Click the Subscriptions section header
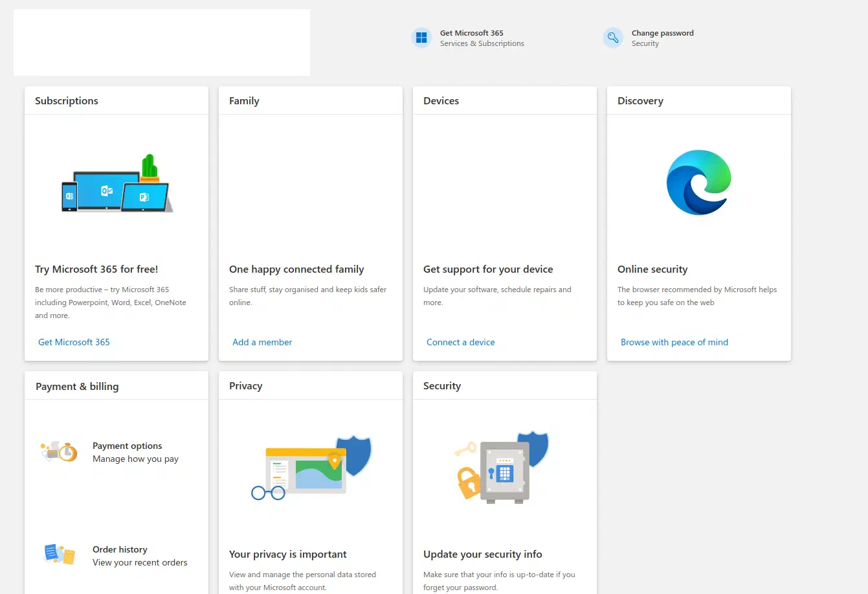 (66, 100)
